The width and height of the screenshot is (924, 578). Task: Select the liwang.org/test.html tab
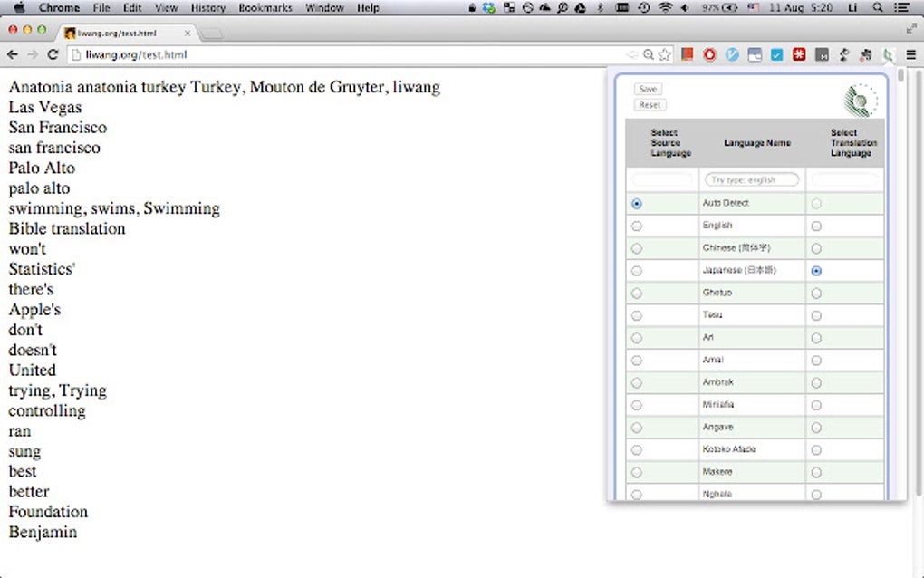[127, 33]
